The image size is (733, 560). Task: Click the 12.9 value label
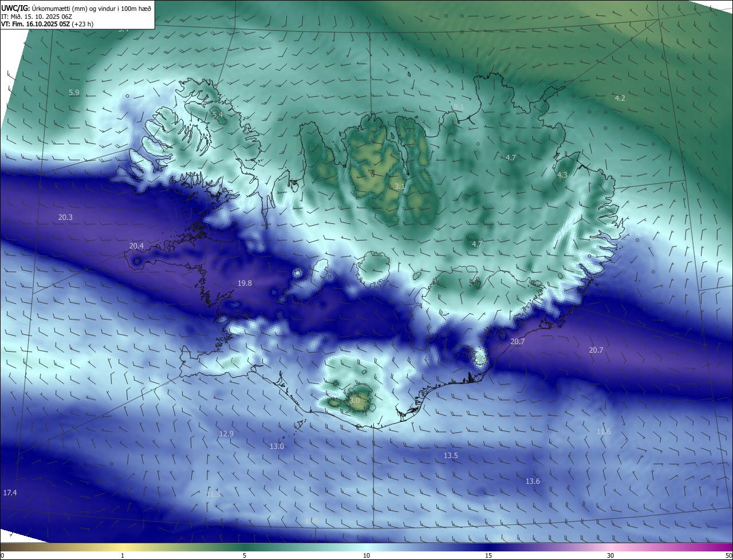(226, 434)
